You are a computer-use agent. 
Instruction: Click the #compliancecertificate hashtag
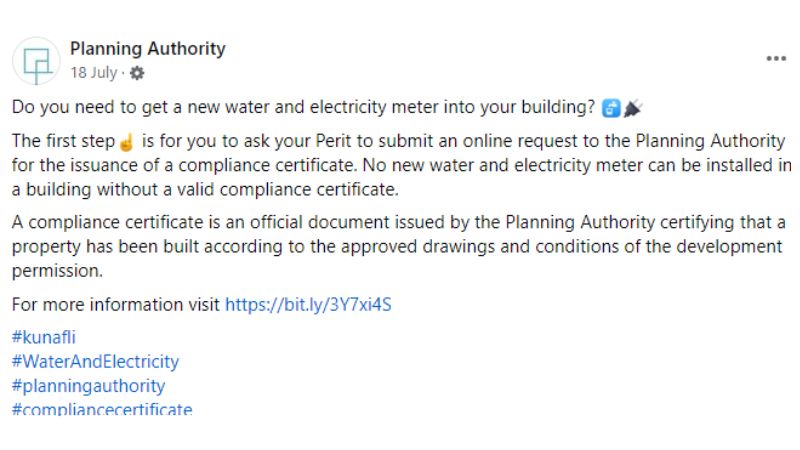pos(101,408)
